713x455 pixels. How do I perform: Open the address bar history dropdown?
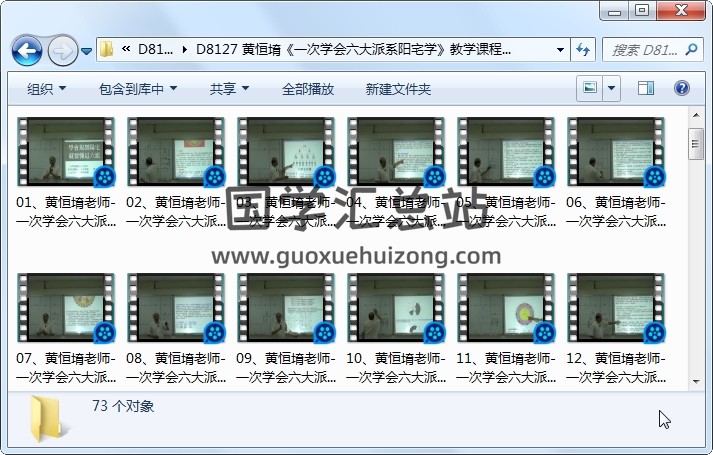click(560, 50)
